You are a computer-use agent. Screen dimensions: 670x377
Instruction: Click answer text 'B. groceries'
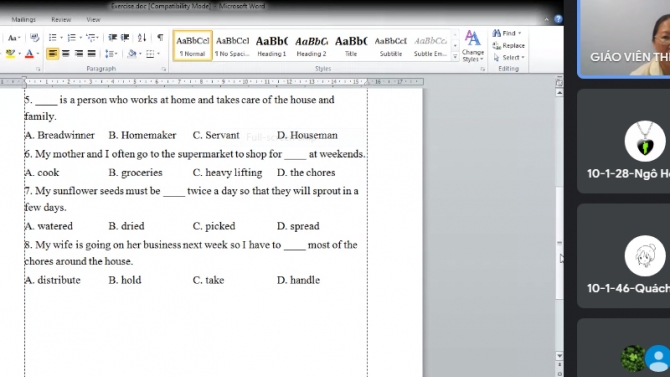(135, 173)
